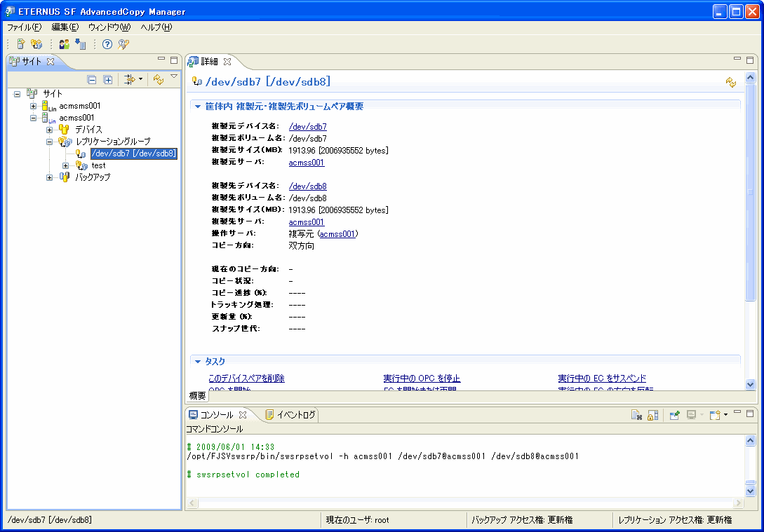Click the display selected console monitor icon
Image resolution: width=764 pixels, height=532 pixels.
coord(691,415)
